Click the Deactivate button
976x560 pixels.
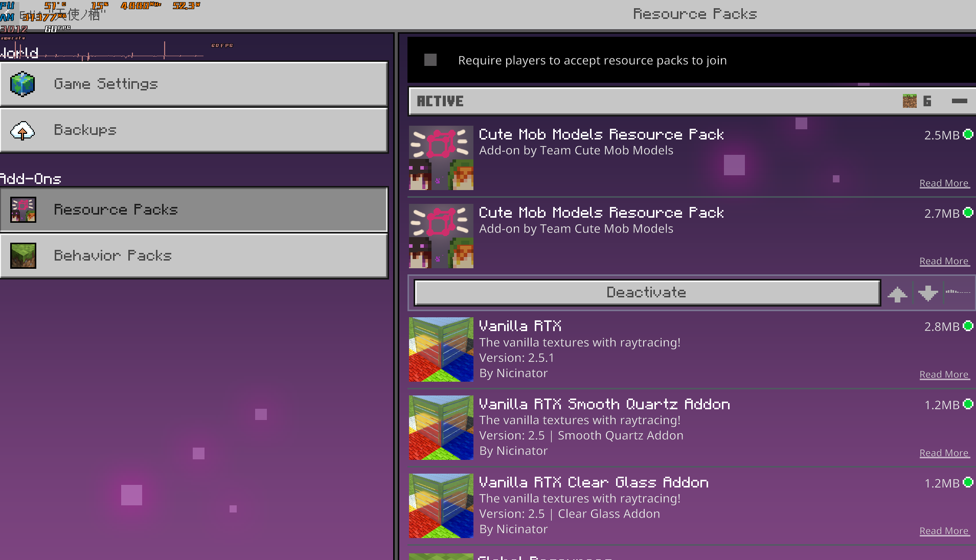click(647, 293)
